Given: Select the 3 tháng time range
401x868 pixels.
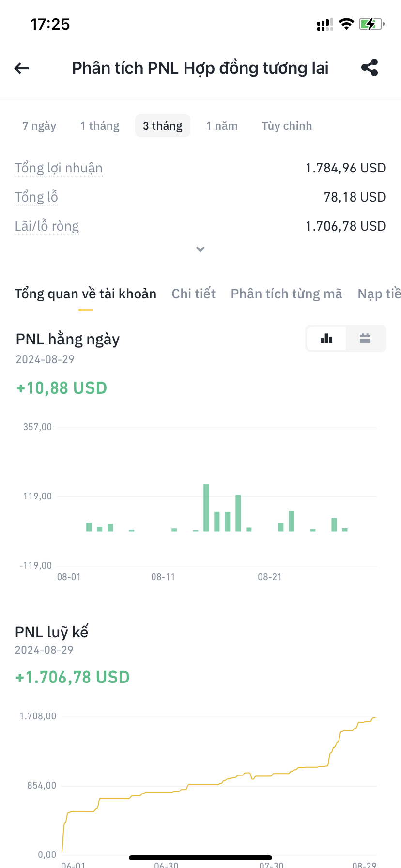Looking at the screenshot, I should pyautogui.click(x=163, y=126).
